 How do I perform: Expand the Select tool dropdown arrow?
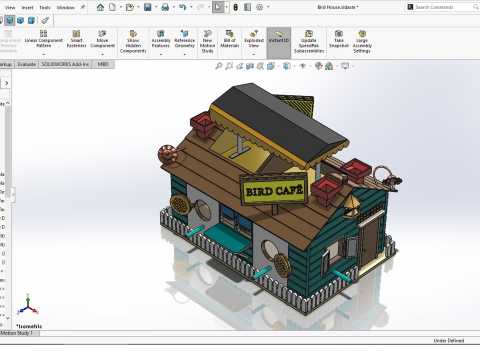[x=227, y=7]
